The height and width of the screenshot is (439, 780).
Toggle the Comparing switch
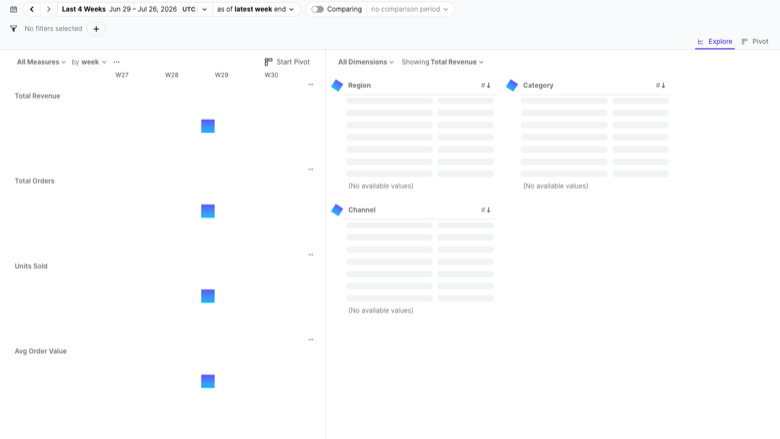pyautogui.click(x=317, y=9)
